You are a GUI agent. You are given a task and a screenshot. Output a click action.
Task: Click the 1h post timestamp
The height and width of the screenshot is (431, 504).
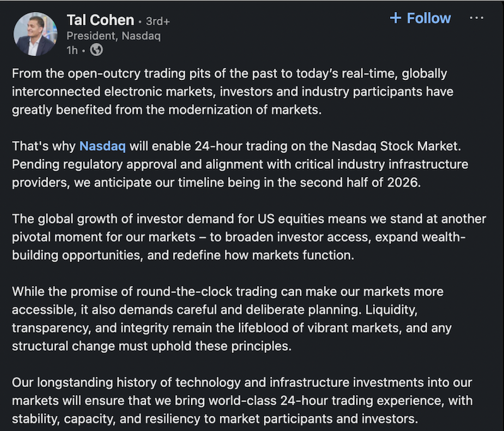[x=73, y=50]
